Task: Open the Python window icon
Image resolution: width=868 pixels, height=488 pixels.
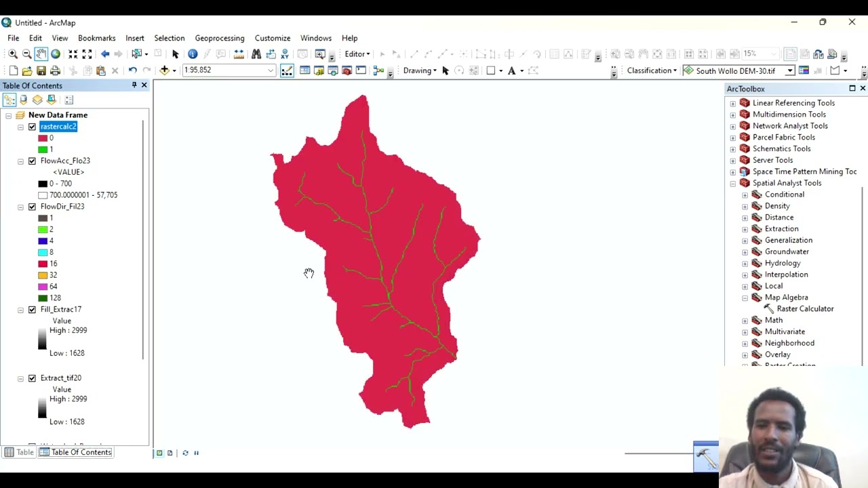Action: tap(361, 70)
